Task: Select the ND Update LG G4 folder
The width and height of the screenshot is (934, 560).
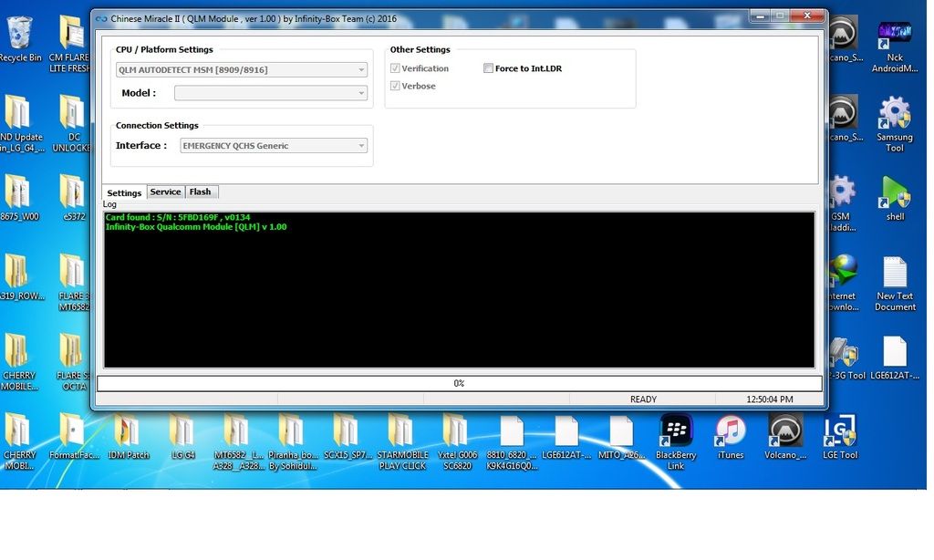Action: coord(20,123)
